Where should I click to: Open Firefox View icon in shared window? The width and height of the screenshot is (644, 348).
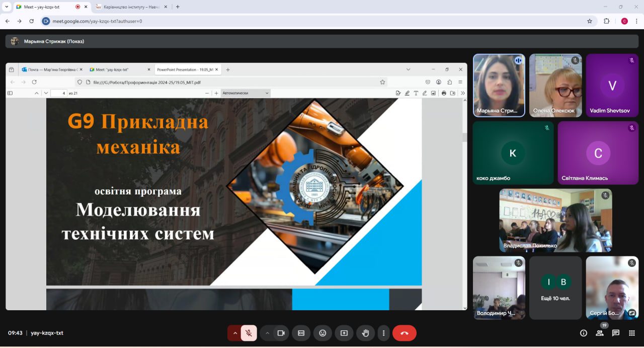click(12, 69)
